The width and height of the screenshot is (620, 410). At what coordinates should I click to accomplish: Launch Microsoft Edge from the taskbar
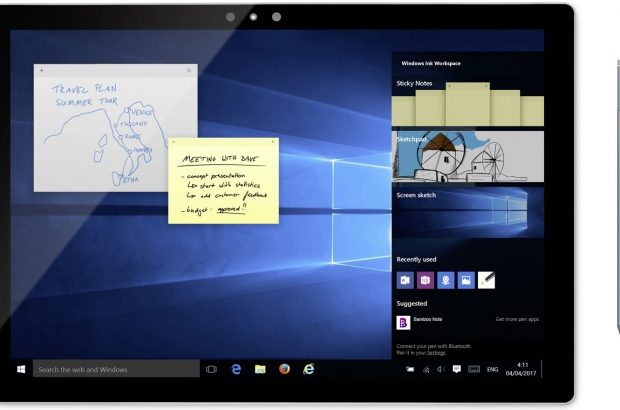pyautogui.click(x=236, y=369)
